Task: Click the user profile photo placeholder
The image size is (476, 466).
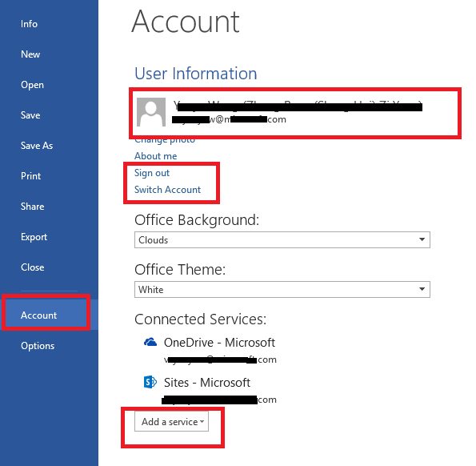Action: tap(151, 112)
